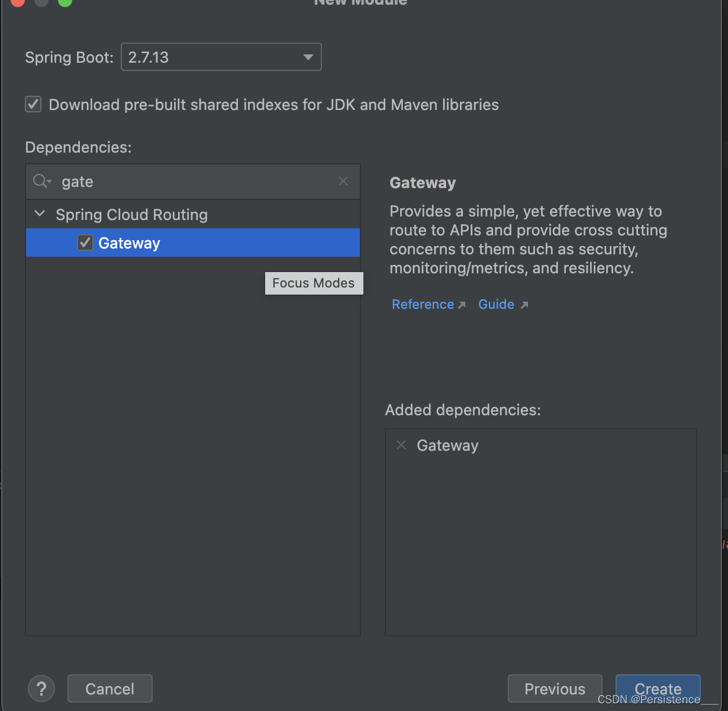Viewport: 728px width, 711px height.
Task: Select Gateway in Added dependencies list
Action: click(447, 445)
